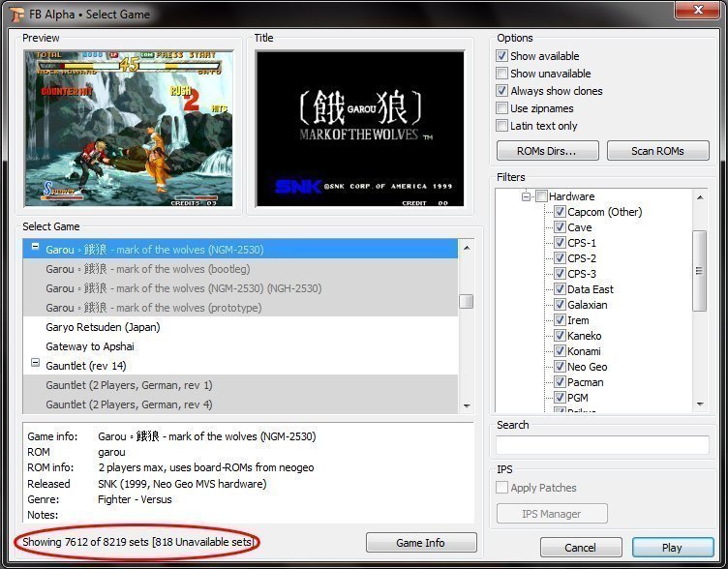Uncheck the Data East filter
Image resolution: width=728 pixels, height=569 pixels.
560,289
